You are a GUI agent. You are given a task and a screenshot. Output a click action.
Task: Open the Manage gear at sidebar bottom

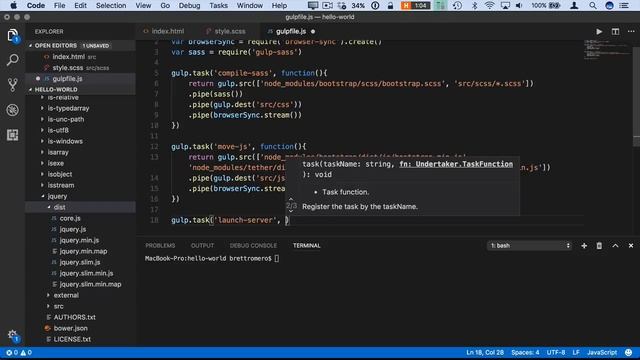[12, 336]
